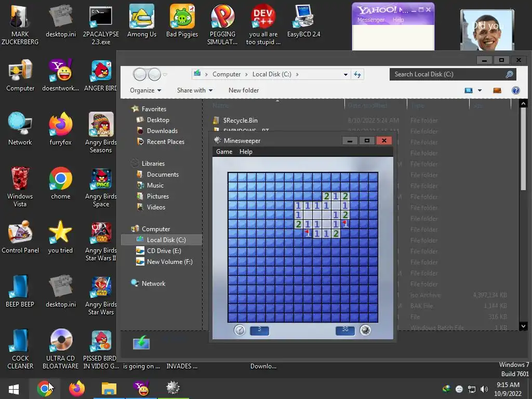Click the Minesweeper clock timer icon

coord(240,330)
